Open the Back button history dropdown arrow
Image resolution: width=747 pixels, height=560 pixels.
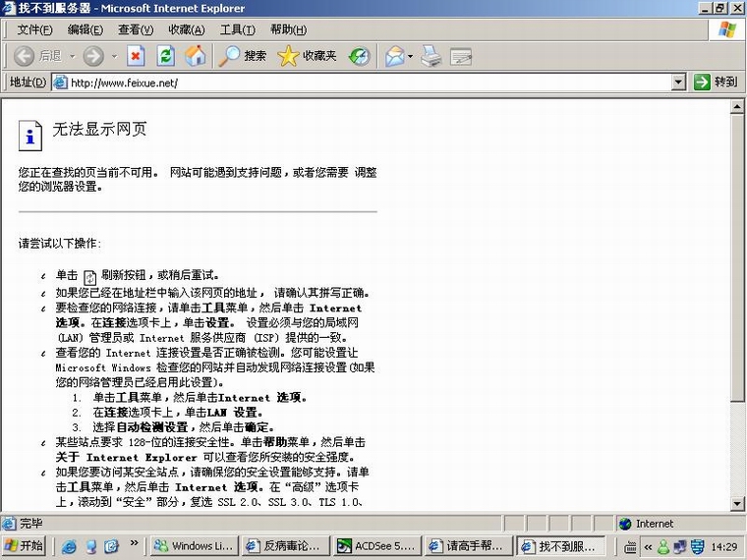[x=73, y=56]
